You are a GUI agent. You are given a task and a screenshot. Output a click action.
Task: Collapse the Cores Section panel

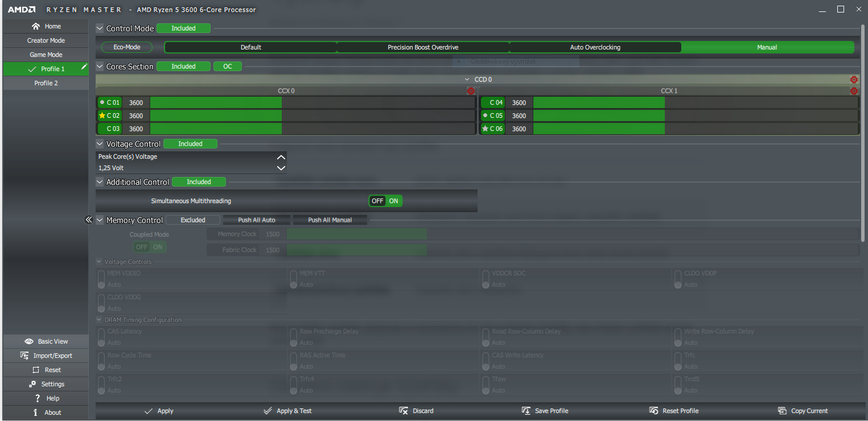[x=100, y=67]
